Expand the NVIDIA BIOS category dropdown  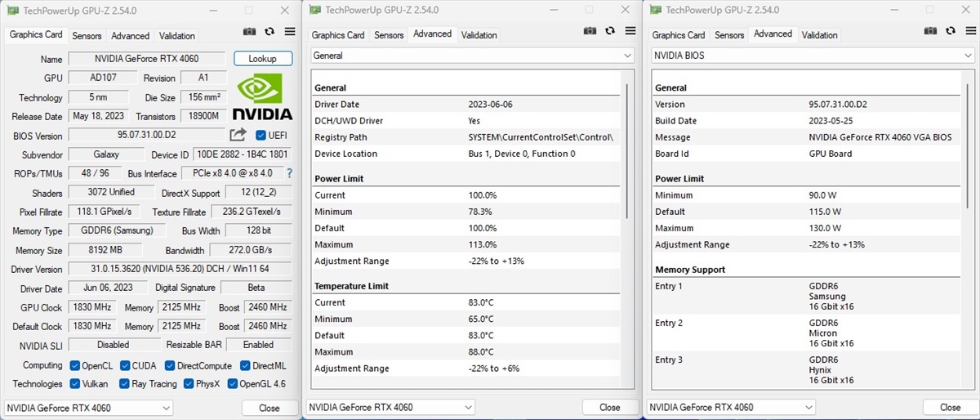(813, 56)
